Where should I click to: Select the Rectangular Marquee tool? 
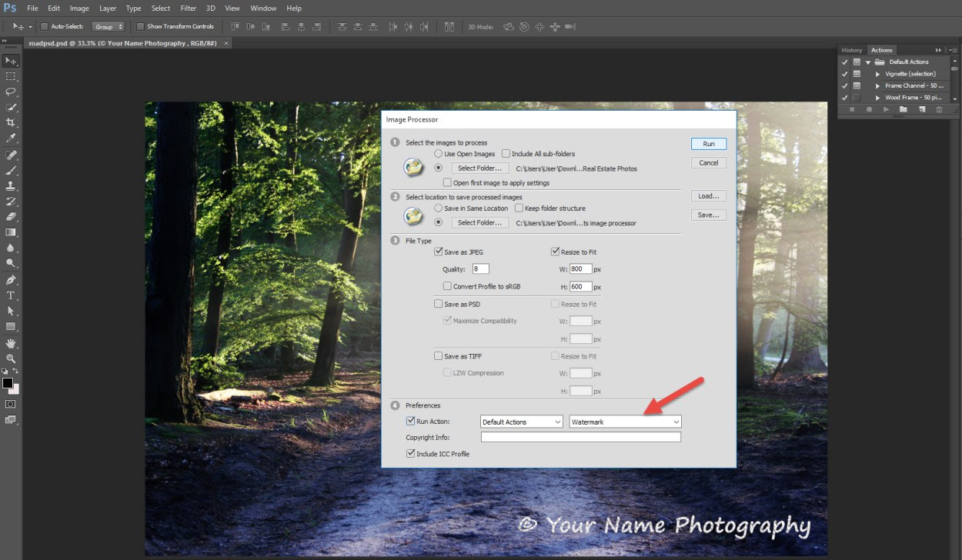click(11, 76)
